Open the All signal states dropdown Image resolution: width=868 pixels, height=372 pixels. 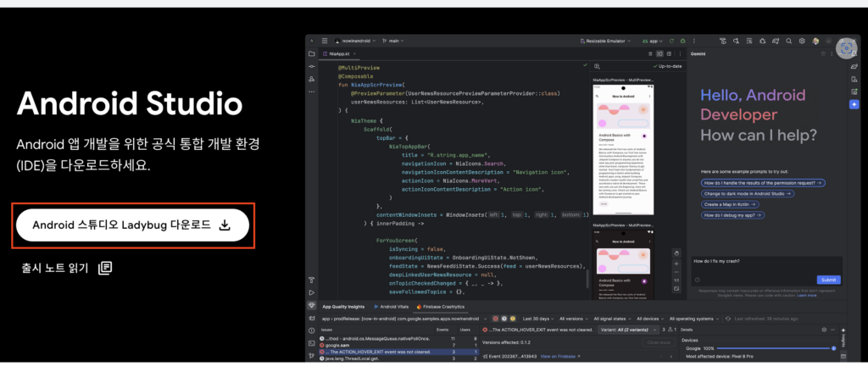pyautogui.click(x=614, y=319)
